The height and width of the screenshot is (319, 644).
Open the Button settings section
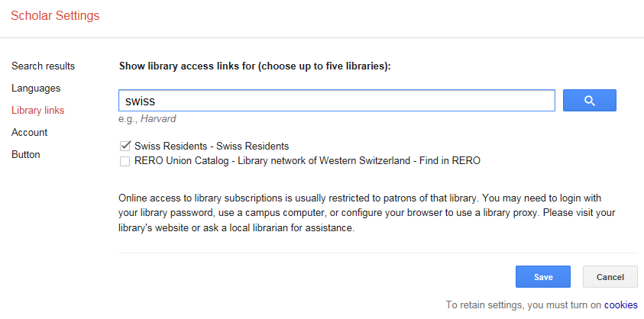point(26,155)
